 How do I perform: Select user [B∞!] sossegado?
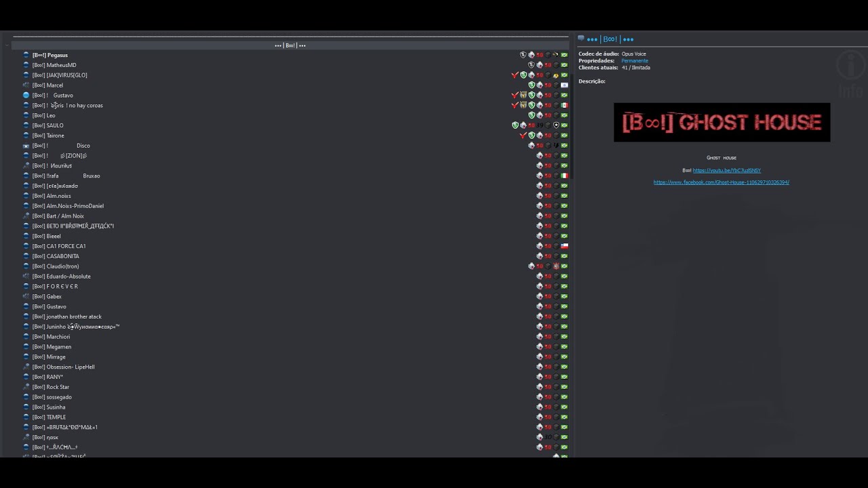(52, 397)
